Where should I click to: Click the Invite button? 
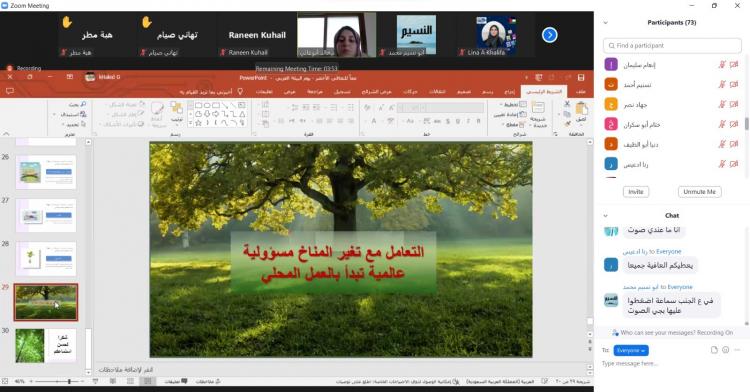click(x=636, y=192)
